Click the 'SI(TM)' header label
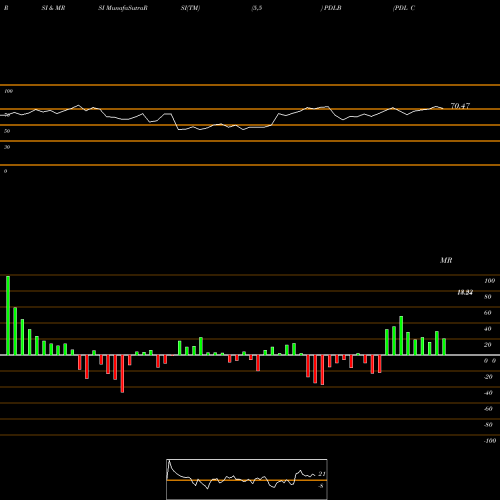The width and height of the screenshot is (500, 500). click(190, 8)
